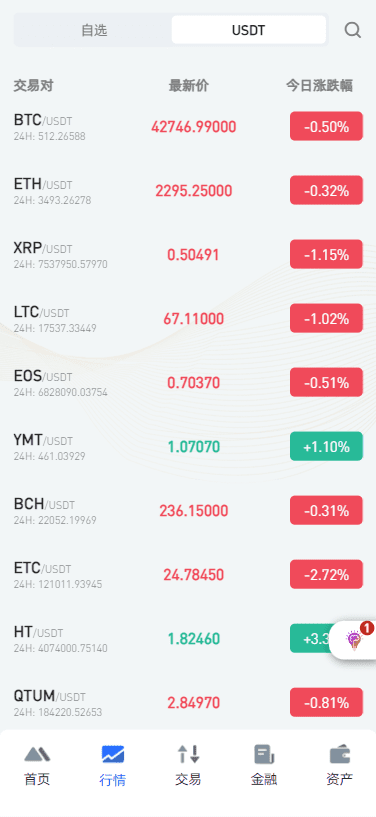This screenshot has height=817, width=376.
Task: Switch to the 自选 tab
Action: tap(94, 30)
